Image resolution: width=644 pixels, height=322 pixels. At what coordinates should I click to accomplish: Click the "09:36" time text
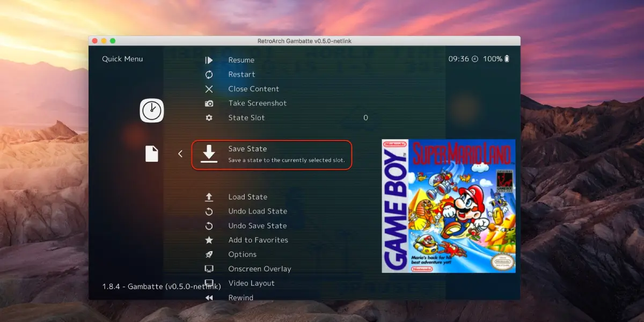click(459, 59)
